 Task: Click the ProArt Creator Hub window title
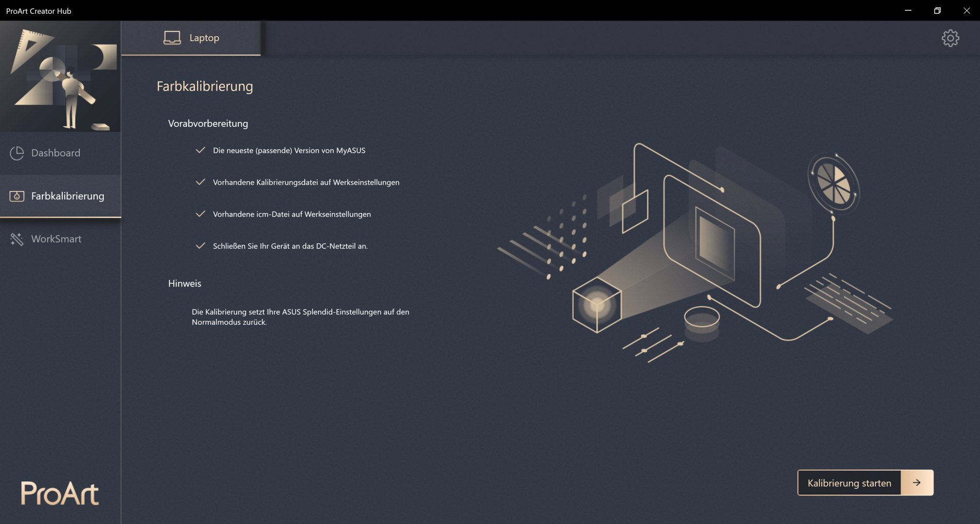(39, 11)
